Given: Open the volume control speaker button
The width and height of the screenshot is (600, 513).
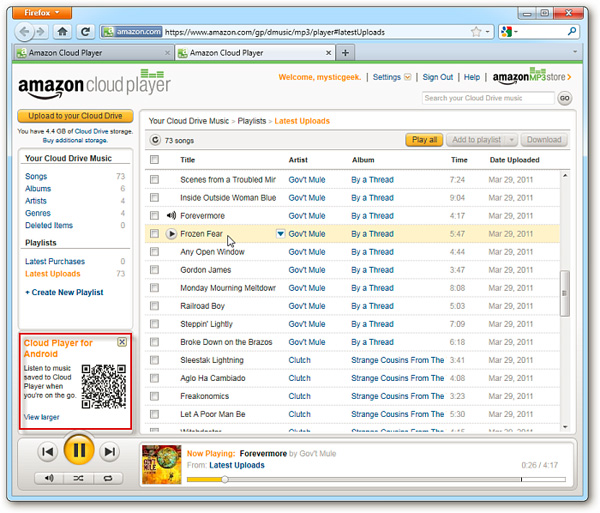Looking at the screenshot, I should tap(49, 478).
